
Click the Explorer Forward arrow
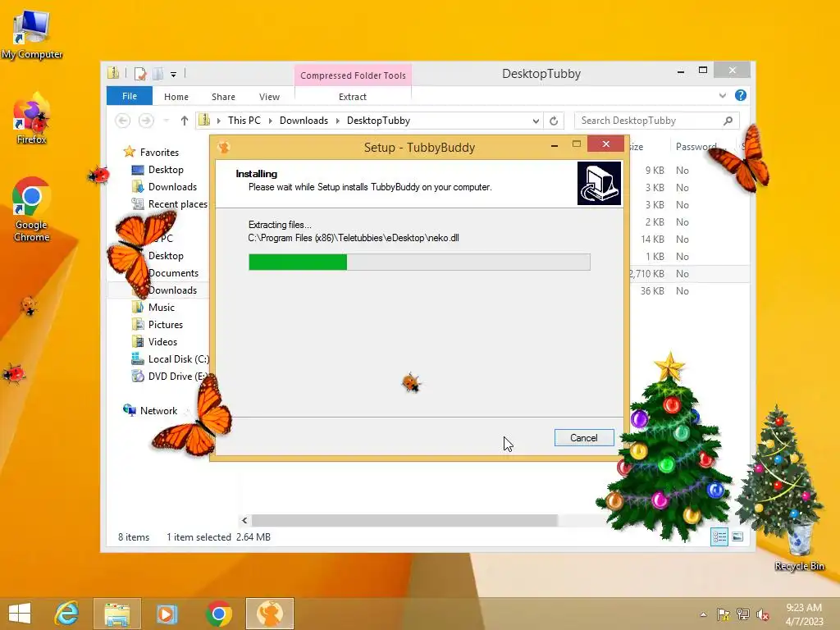[146, 121]
